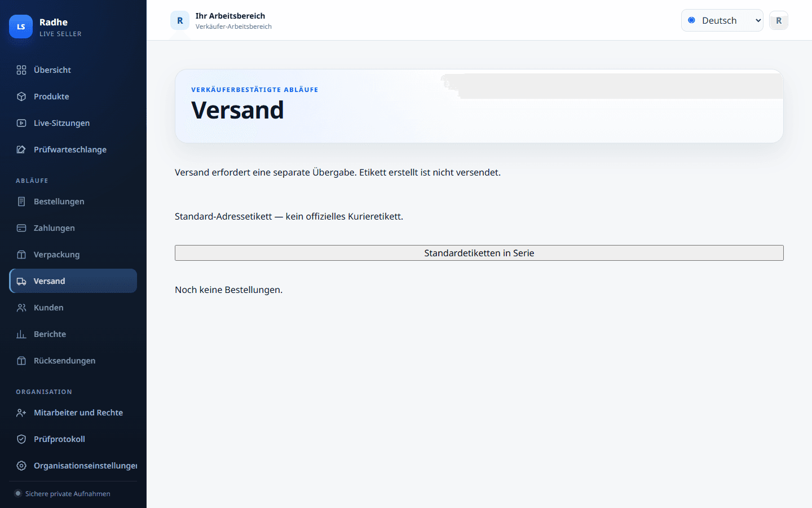Click the Live-Sitzungen play icon
This screenshot has height=508, width=812.
[21, 123]
